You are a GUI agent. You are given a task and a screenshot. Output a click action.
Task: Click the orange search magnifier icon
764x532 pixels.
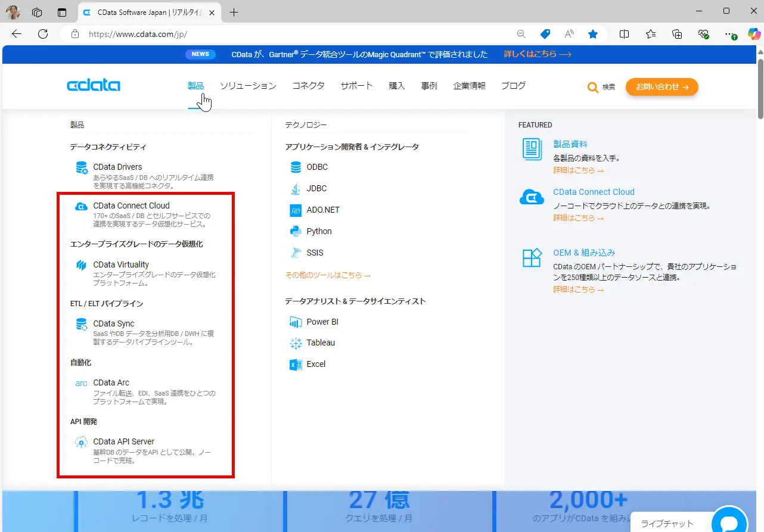pos(593,87)
